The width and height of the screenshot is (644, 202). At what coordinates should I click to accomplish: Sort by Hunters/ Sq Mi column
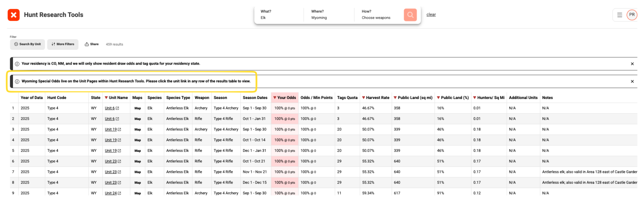(x=489, y=98)
